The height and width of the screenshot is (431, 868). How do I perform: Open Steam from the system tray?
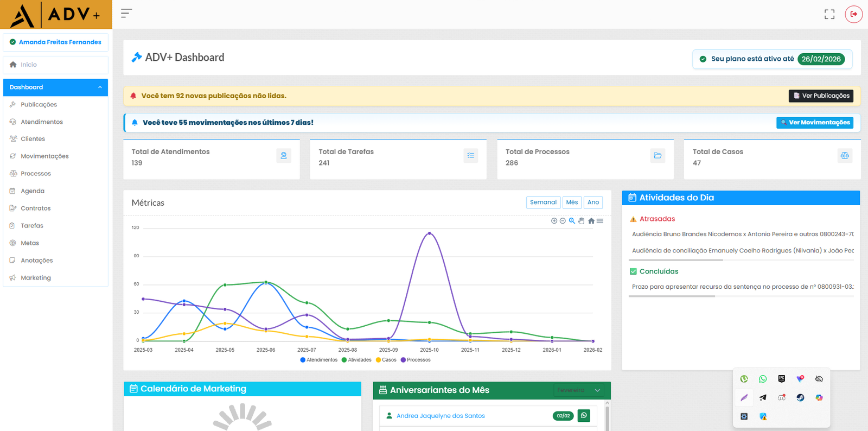[x=800, y=398]
